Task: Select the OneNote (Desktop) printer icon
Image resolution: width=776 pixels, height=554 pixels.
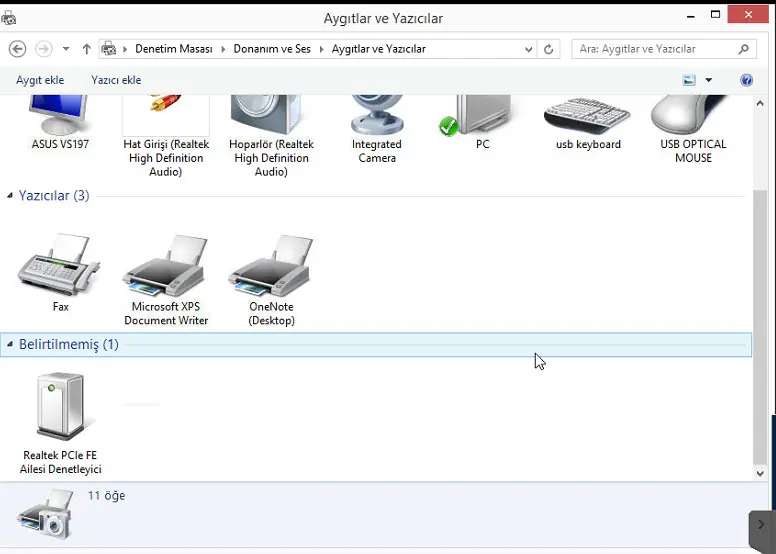Action: pos(271,268)
